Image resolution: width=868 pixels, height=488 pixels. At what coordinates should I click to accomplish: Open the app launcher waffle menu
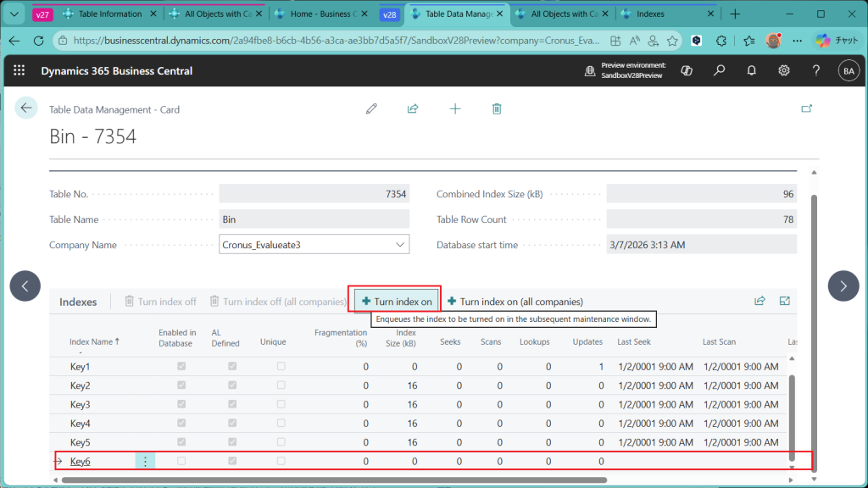click(19, 71)
